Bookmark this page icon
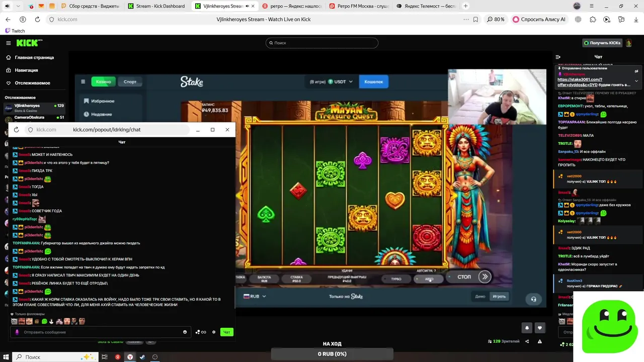The image size is (644, 362). (475, 19)
